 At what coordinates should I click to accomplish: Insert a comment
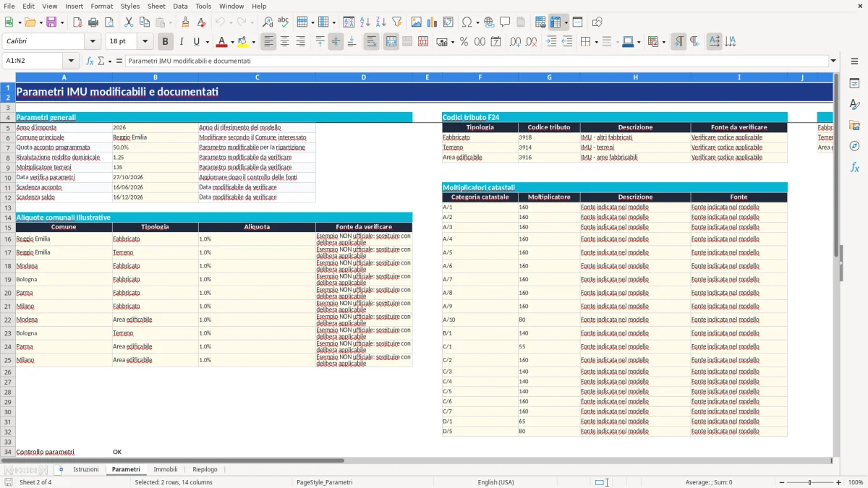click(505, 22)
